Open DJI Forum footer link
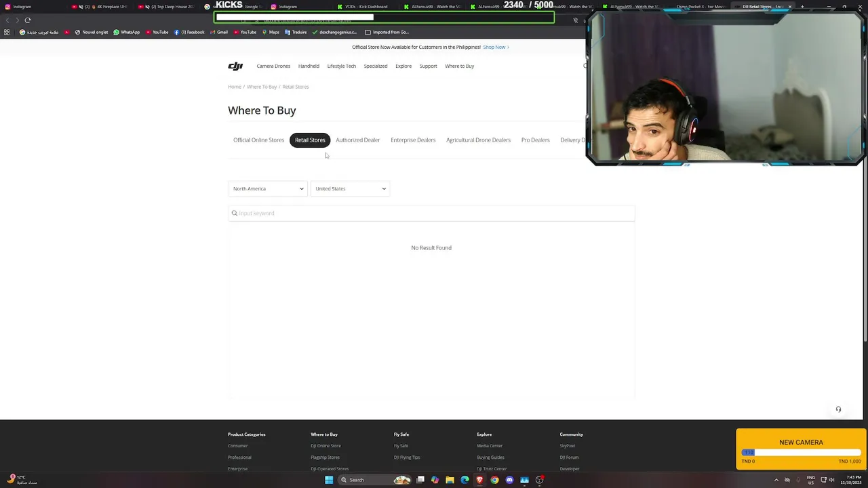Viewport: 868px width, 488px height. pyautogui.click(x=569, y=457)
